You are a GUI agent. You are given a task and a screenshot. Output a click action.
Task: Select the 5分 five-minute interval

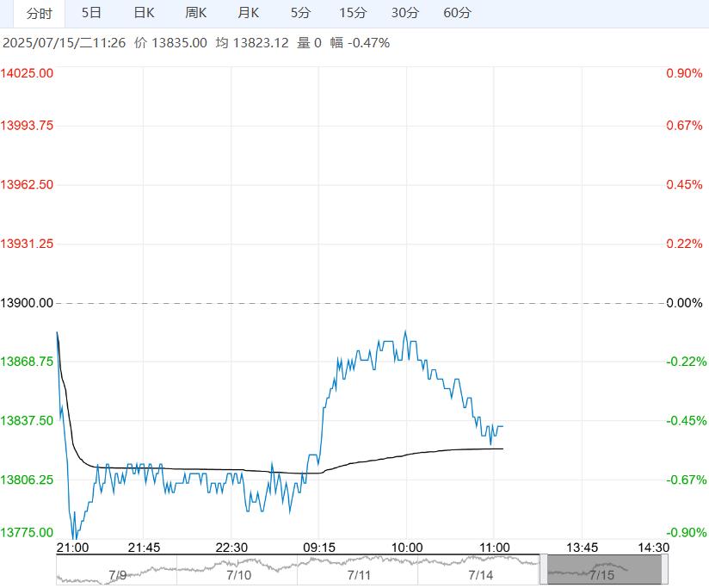pos(300,13)
